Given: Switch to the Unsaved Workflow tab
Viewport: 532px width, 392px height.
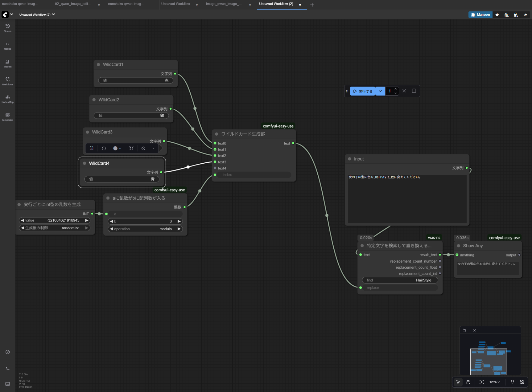Looking at the screenshot, I should 175,4.
